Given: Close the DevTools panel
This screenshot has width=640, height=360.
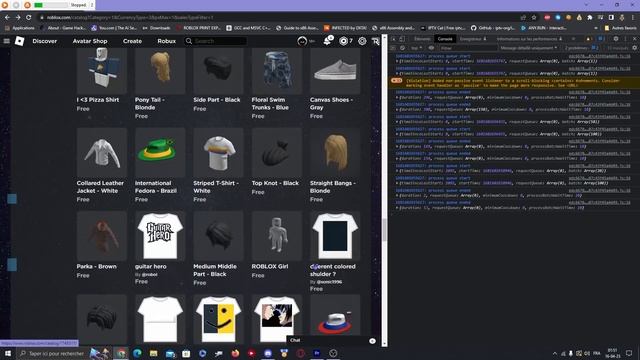Looking at the screenshot, I should 634,39.
